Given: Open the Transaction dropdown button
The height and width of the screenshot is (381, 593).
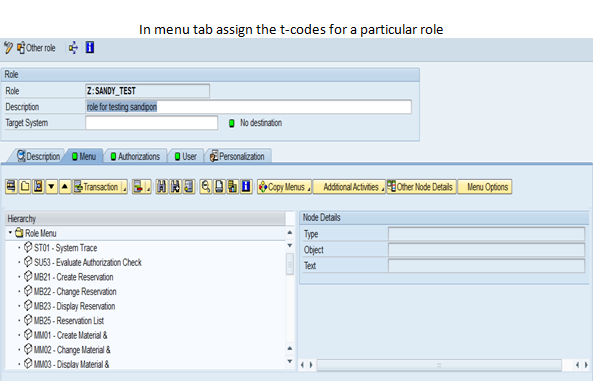Looking at the screenshot, I should (x=100, y=187).
